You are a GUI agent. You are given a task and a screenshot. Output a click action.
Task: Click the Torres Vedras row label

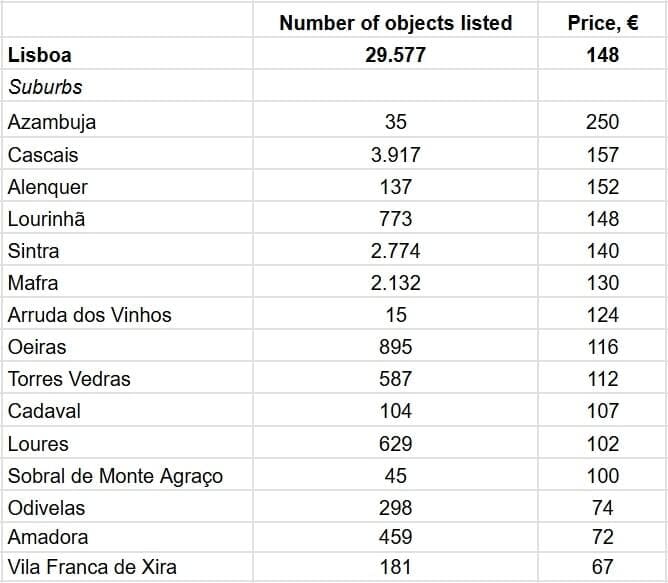[69, 379]
